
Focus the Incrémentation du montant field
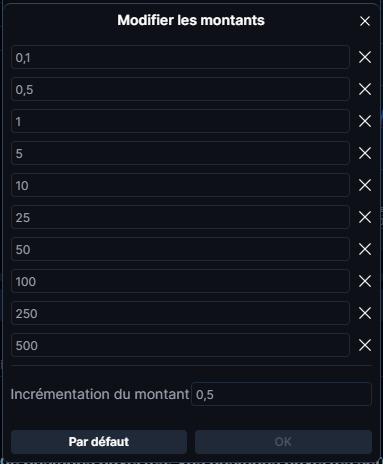pyautogui.click(x=281, y=394)
